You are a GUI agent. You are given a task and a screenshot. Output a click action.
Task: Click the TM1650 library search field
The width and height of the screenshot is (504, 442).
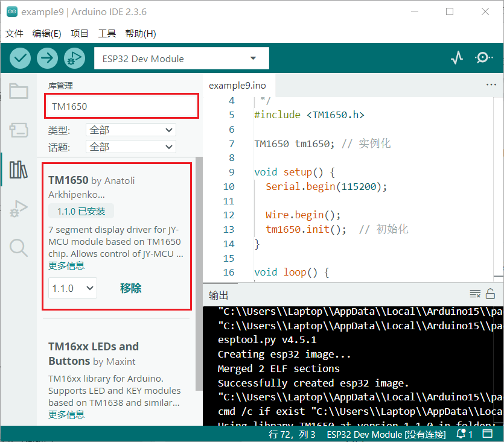(x=121, y=106)
